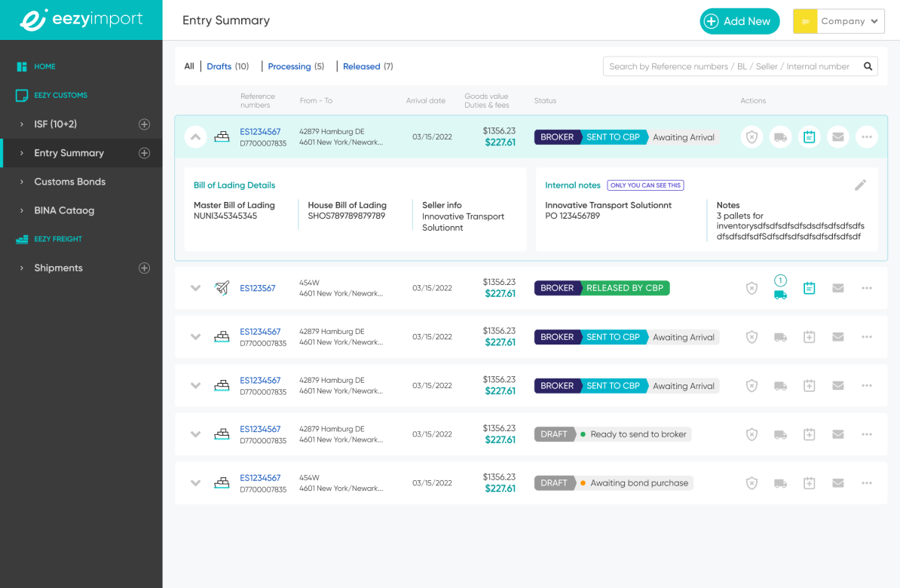
Task: Click envelope icon in Ready to send to broker row
Action: pyautogui.click(x=837, y=435)
